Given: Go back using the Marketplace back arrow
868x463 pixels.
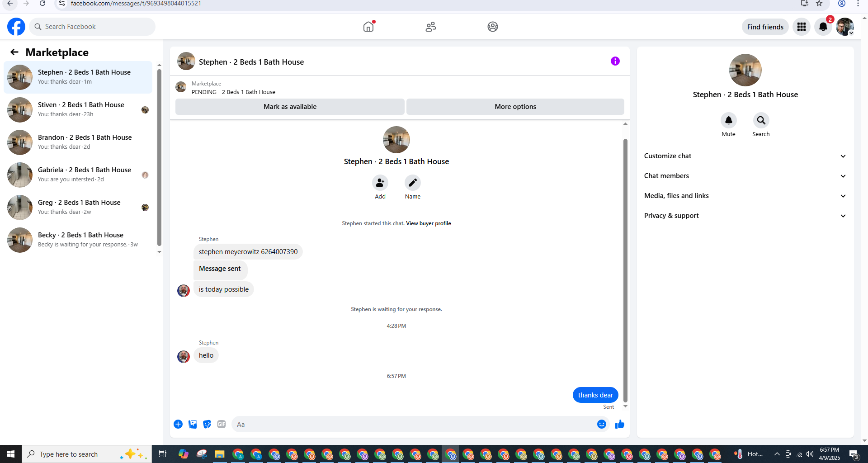Looking at the screenshot, I should 14,52.
